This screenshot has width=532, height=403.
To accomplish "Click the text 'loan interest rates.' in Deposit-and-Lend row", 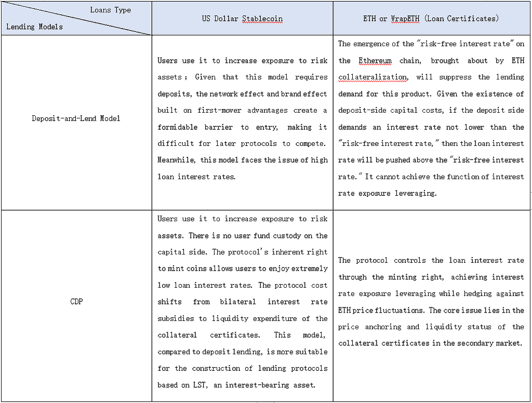I will 196,177.
